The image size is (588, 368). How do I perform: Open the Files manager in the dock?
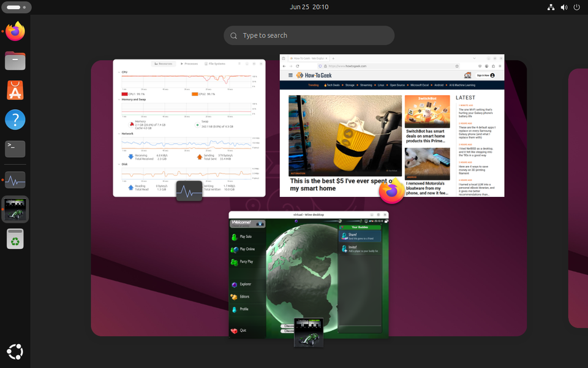point(15,61)
